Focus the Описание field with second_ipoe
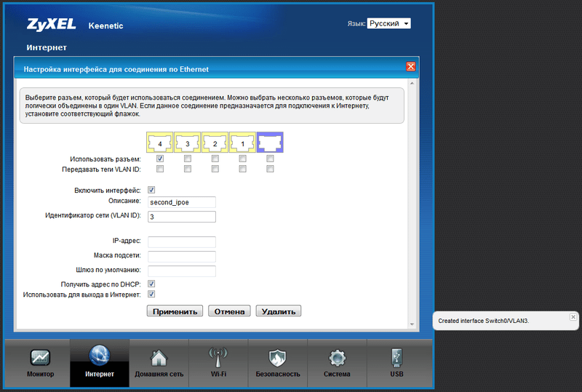The image size is (582, 392). click(x=181, y=202)
